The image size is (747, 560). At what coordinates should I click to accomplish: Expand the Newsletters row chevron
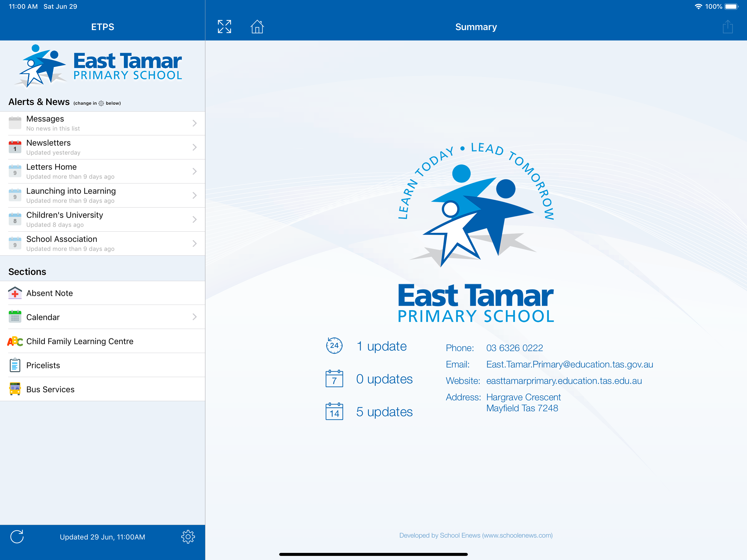coord(194,147)
